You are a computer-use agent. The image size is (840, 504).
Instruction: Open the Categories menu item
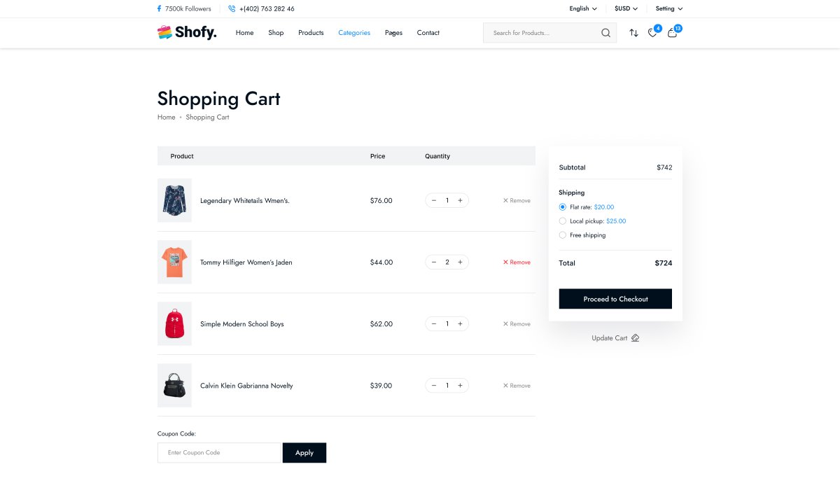pos(354,33)
